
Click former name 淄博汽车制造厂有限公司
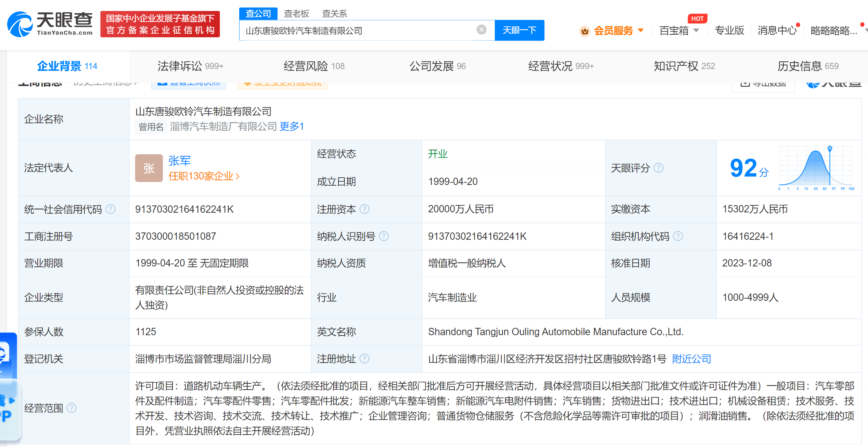tap(223, 126)
